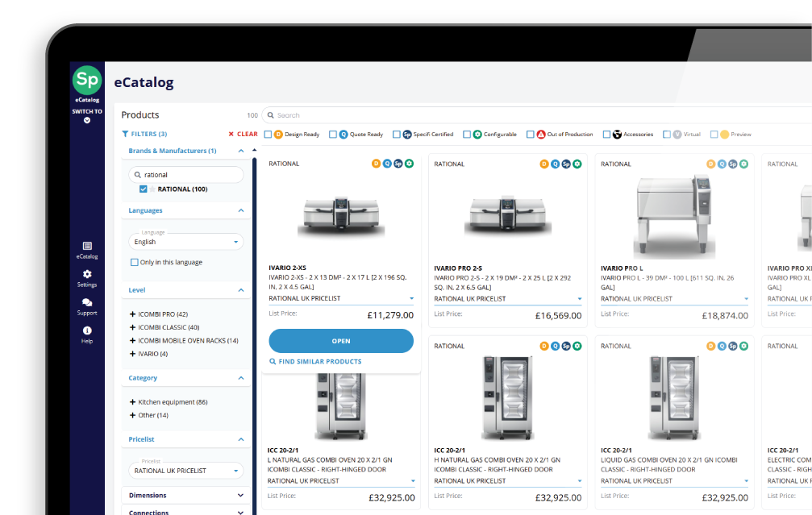Screen dimensions: 812x515
Task: Click the Design Ready badge on iVario Pro 2-S
Action: click(x=543, y=164)
